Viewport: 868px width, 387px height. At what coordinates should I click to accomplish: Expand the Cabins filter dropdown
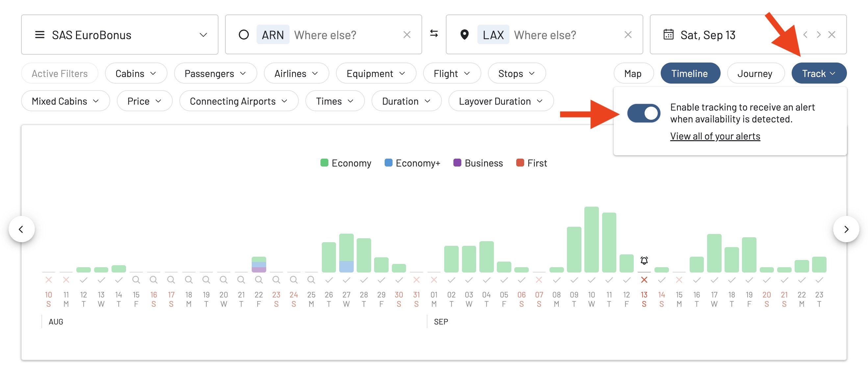(x=136, y=73)
